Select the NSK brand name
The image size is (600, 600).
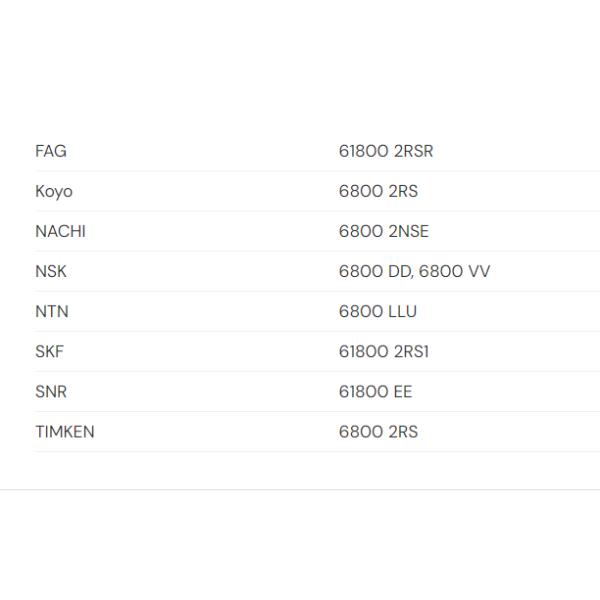click(51, 272)
